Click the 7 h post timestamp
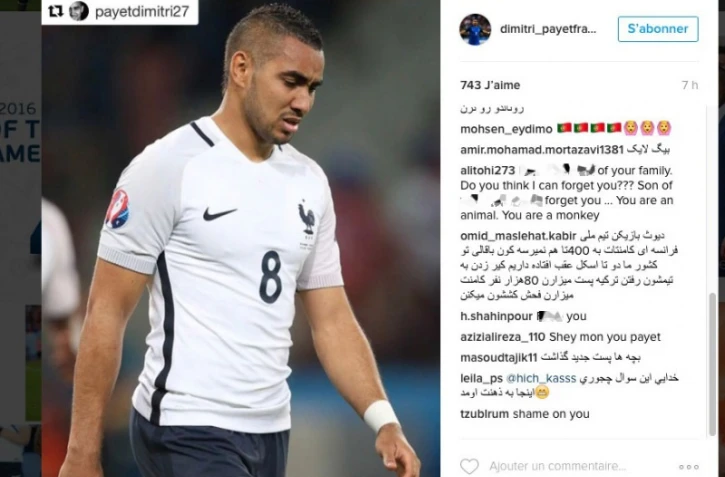 coord(689,85)
